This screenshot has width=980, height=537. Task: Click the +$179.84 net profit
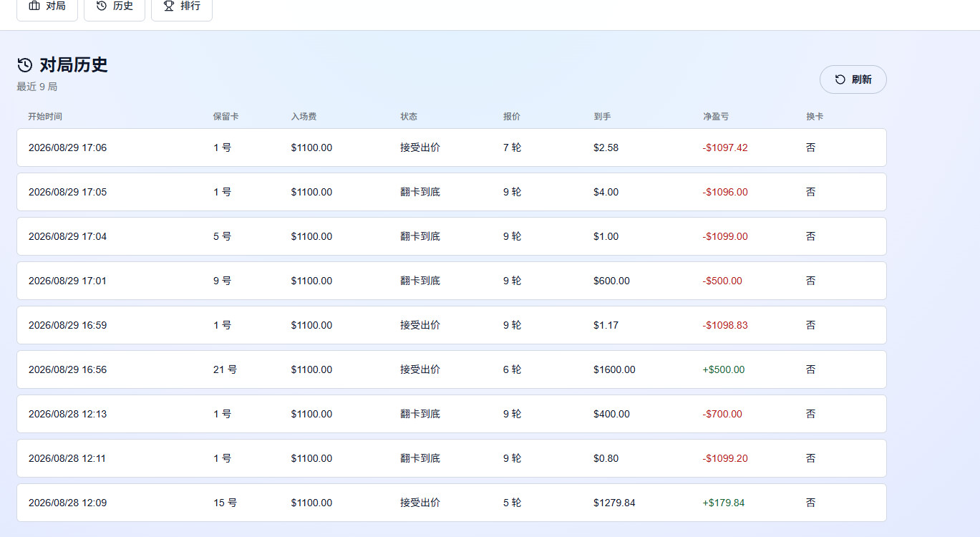click(724, 503)
